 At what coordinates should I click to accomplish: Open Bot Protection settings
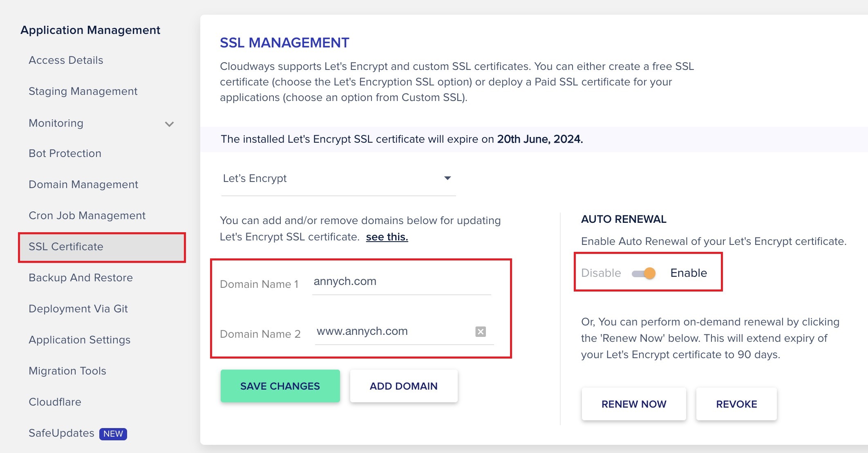[x=65, y=153]
